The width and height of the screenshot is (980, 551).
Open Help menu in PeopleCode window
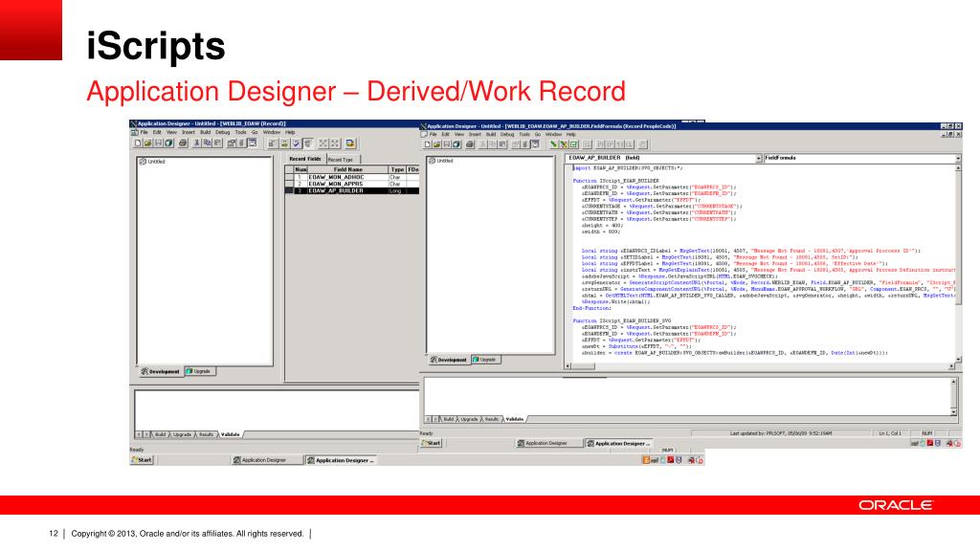(571, 134)
